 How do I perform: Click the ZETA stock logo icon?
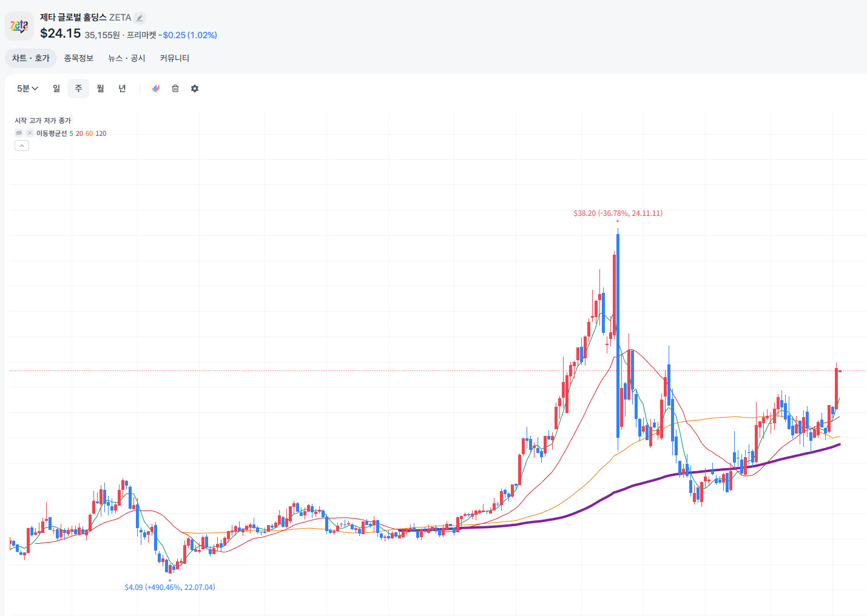(x=19, y=26)
